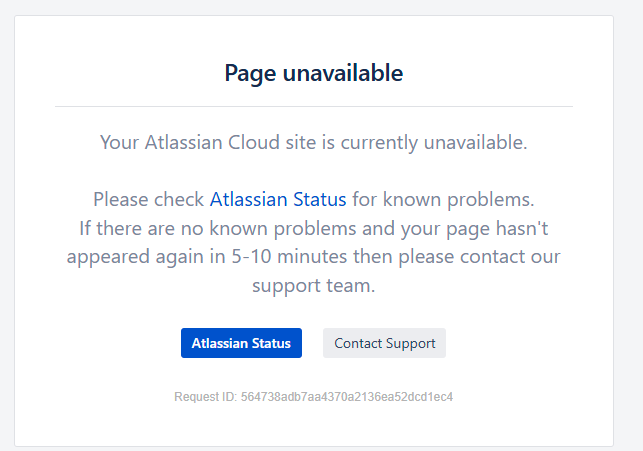Open the inline Atlassian Status hyperlink
643x451 pixels.
278,200
